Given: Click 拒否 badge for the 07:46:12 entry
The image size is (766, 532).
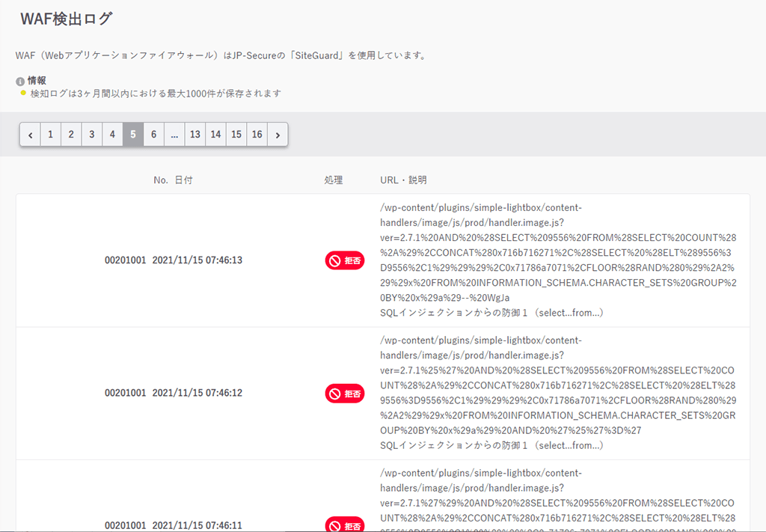Looking at the screenshot, I should click(345, 393).
